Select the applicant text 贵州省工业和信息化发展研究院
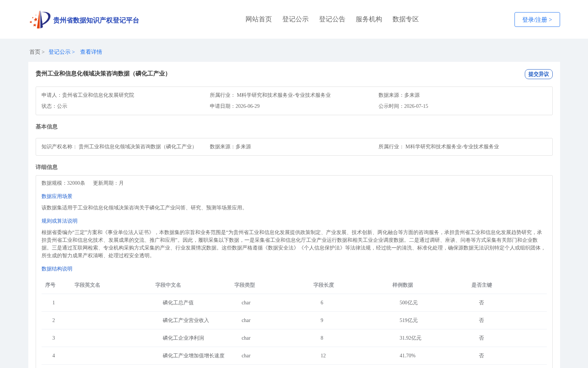The width and height of the screenshot is (588, 368). (x=98, y=95)
